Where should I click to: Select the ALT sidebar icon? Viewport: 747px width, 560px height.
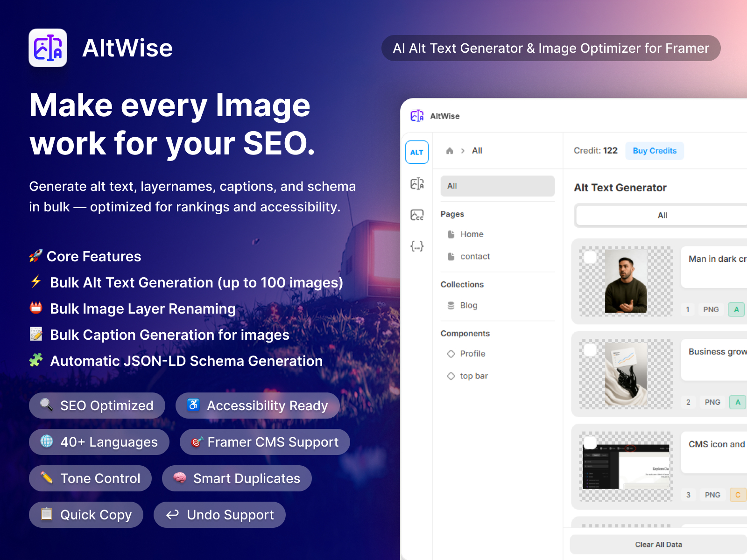417,152
